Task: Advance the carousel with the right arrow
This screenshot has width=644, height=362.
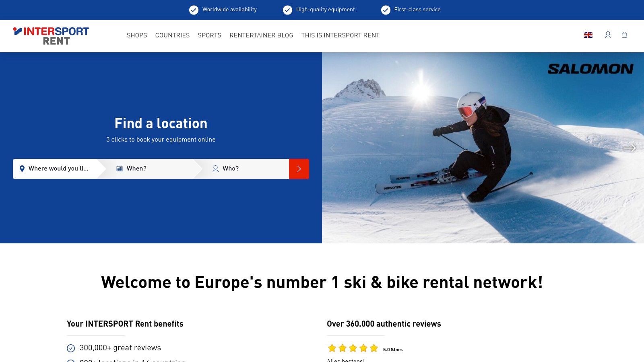Action: click(629, 148)
